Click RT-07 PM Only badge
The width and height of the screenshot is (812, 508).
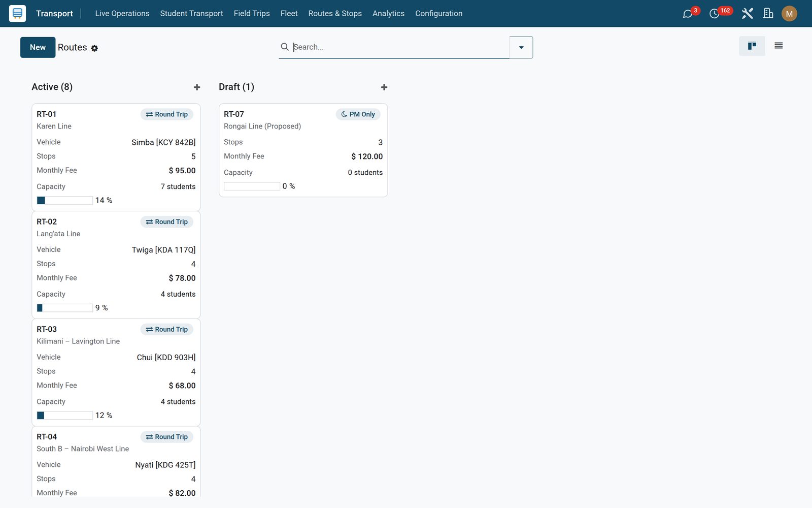pyautogui.click(x=358, y=114)
